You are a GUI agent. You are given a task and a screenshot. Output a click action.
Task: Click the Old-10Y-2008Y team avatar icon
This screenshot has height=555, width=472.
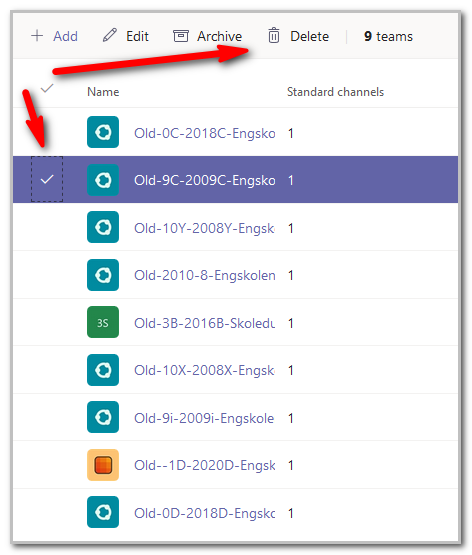click(103, 227)
